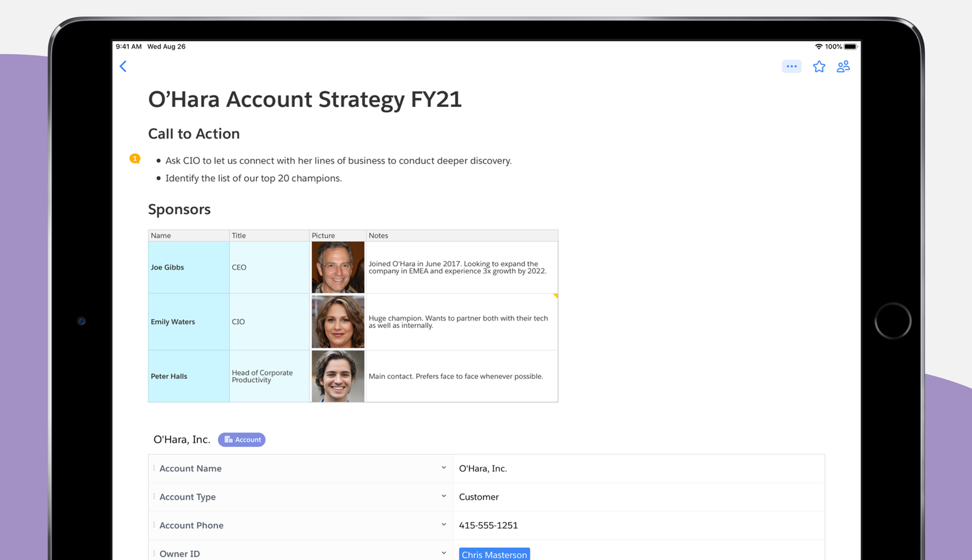Favorite the document with the star icon

click(819, 66)
